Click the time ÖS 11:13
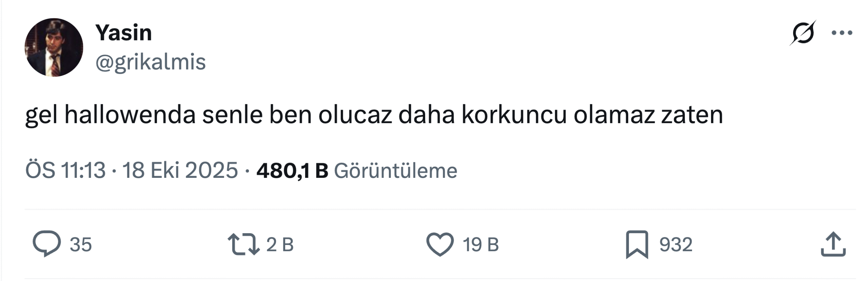868x281 pixels. coord(65,170)
